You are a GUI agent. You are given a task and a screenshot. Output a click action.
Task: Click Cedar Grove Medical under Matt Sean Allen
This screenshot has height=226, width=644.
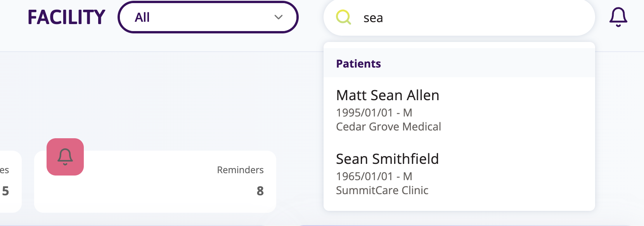pos(388,127)
